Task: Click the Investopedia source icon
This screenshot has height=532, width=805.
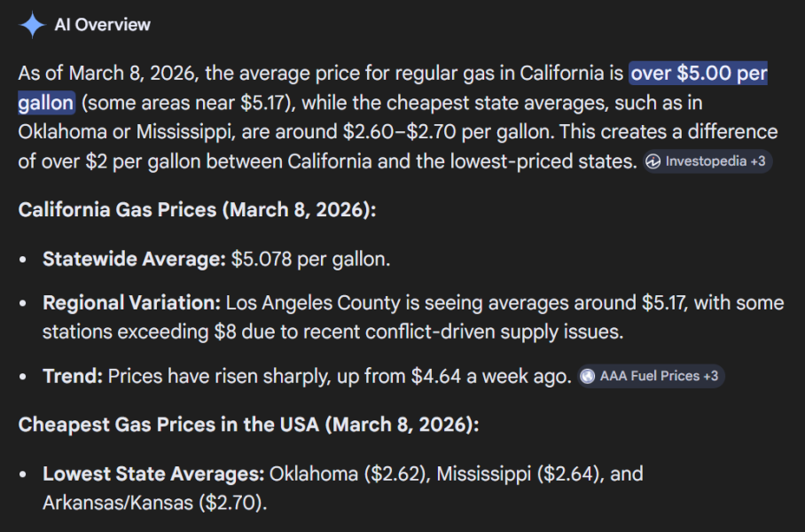Action: [653, 161]
